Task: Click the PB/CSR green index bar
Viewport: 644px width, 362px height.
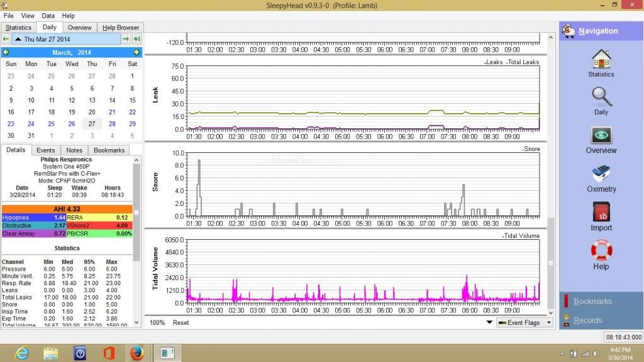Action: pos(99,233)
